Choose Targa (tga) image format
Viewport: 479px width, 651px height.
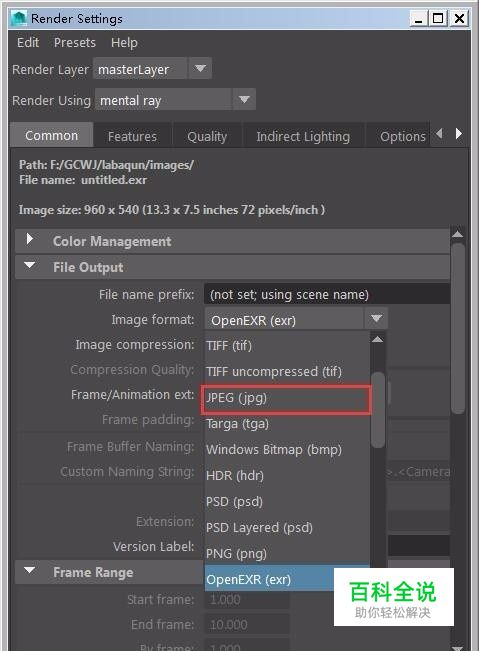(x=287, y=423)
